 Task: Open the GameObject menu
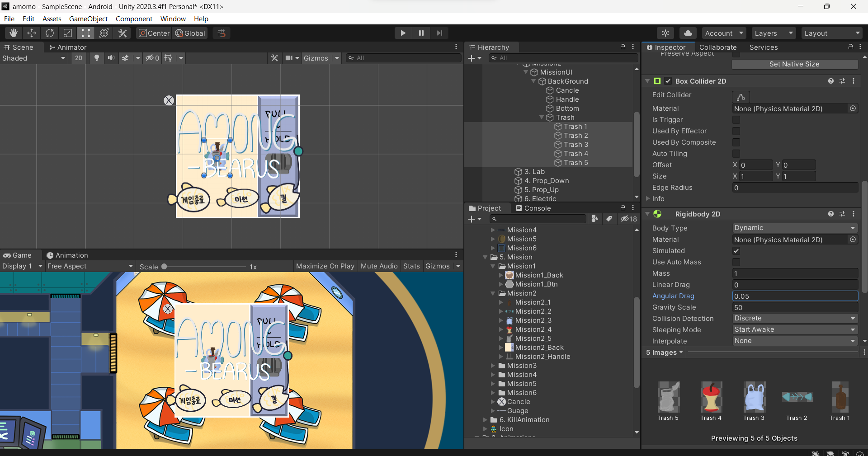point(88,19)
